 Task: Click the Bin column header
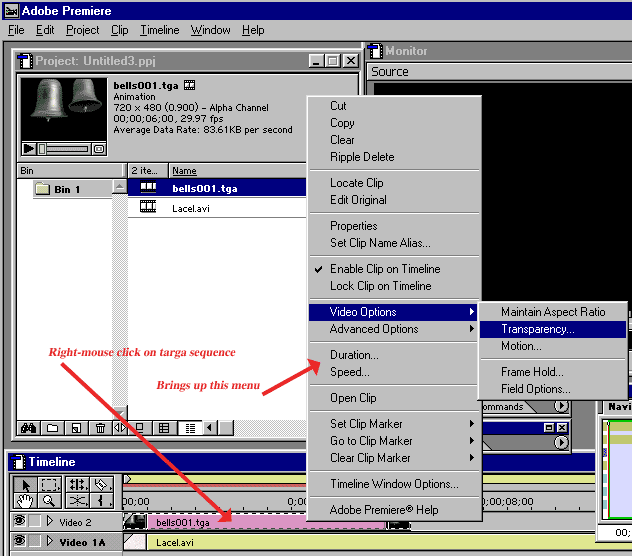click(x=71, y=171)
